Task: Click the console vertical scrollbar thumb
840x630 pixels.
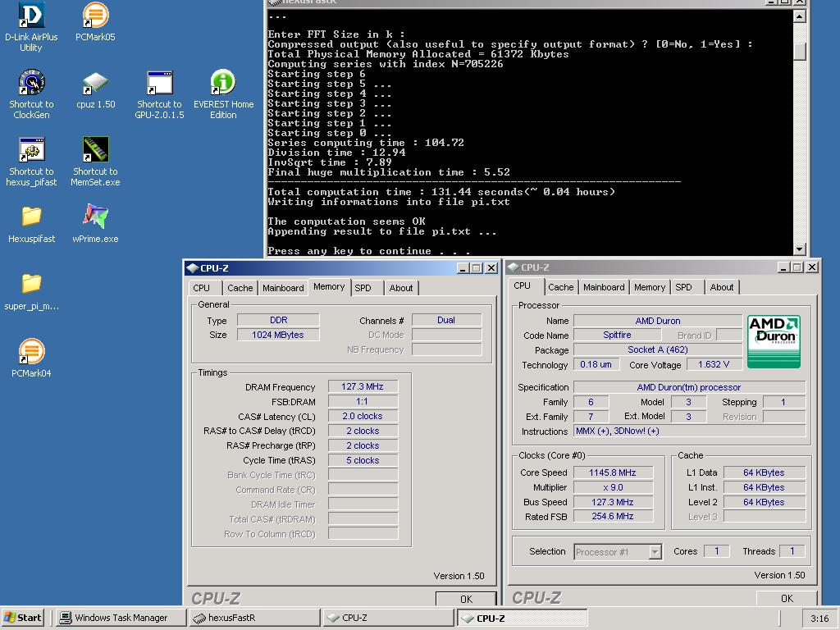Action: [x=799, y=51]
